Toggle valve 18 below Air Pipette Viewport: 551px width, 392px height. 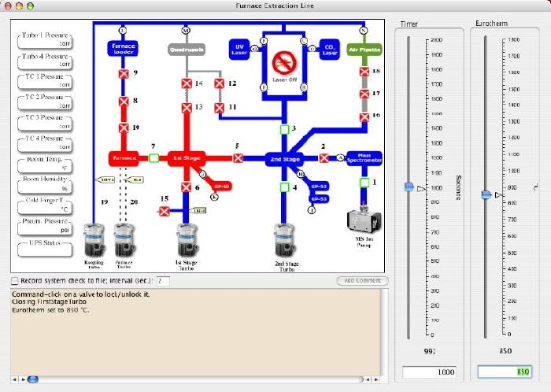pyautogui.click(x=364, y=72)
